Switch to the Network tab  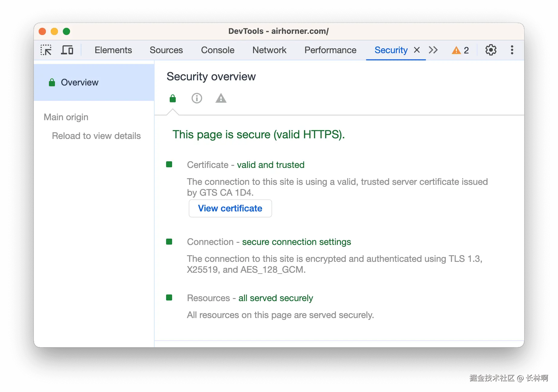tap(269, 50)
